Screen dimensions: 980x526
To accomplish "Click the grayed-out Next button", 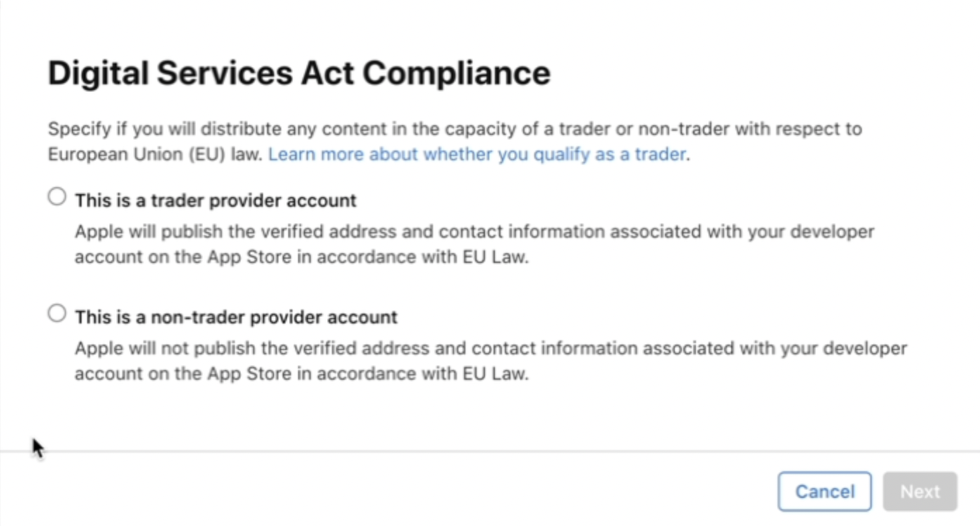I will tap(920, 492).
